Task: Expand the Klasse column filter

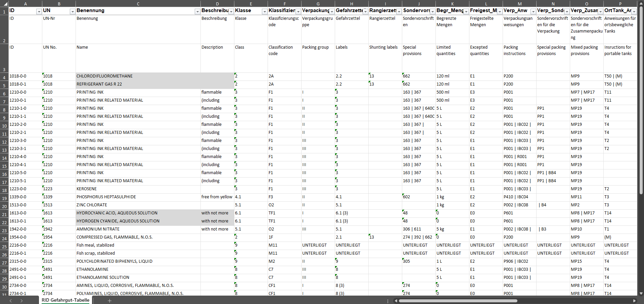Action: tap(264, 11)
